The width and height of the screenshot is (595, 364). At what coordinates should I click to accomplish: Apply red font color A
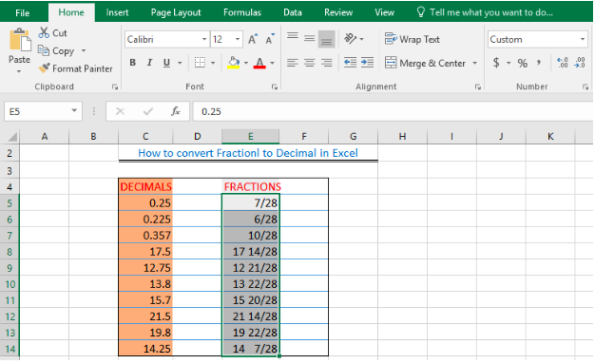(x=259, y=63)
